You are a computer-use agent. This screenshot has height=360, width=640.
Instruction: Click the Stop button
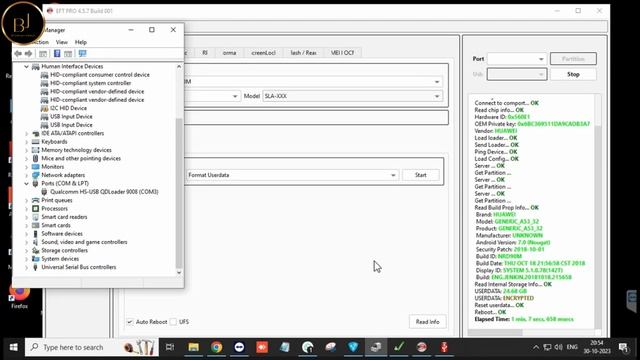coord(573,74)
